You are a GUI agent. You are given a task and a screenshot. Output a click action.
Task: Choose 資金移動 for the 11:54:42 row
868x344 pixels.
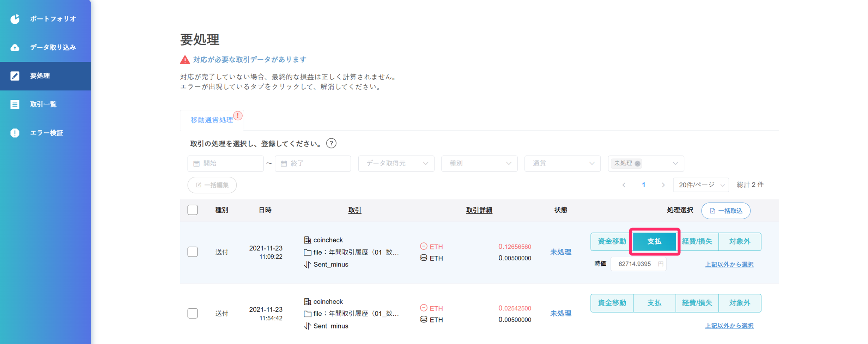coord(612,303)
